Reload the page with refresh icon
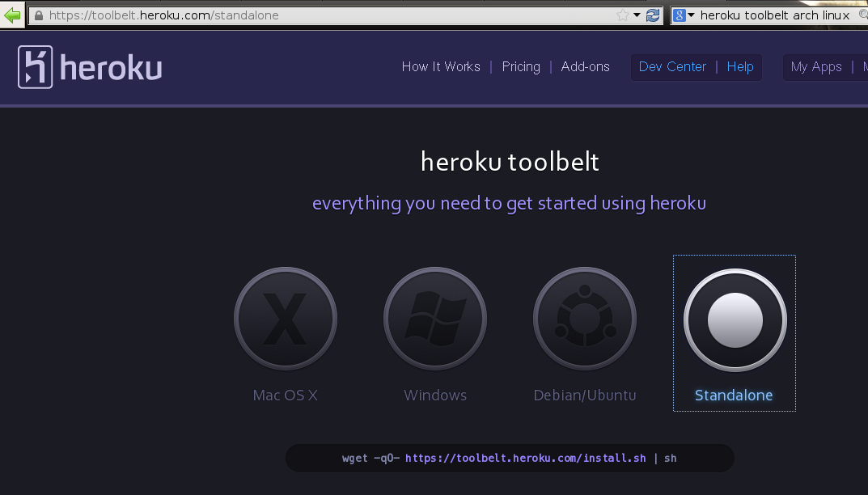Image resolution: width=868 pixels, height=495 pixels. [653, 15]
